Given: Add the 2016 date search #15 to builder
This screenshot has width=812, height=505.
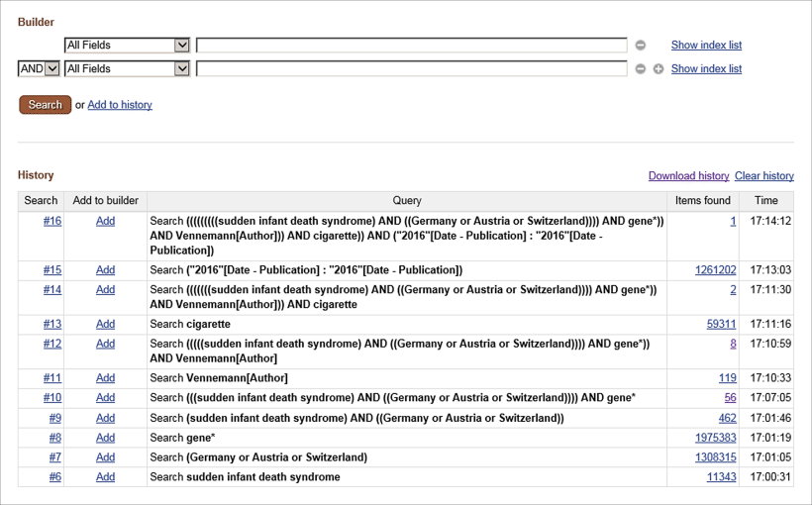Looking at the screenshot, I should point(106,270).
